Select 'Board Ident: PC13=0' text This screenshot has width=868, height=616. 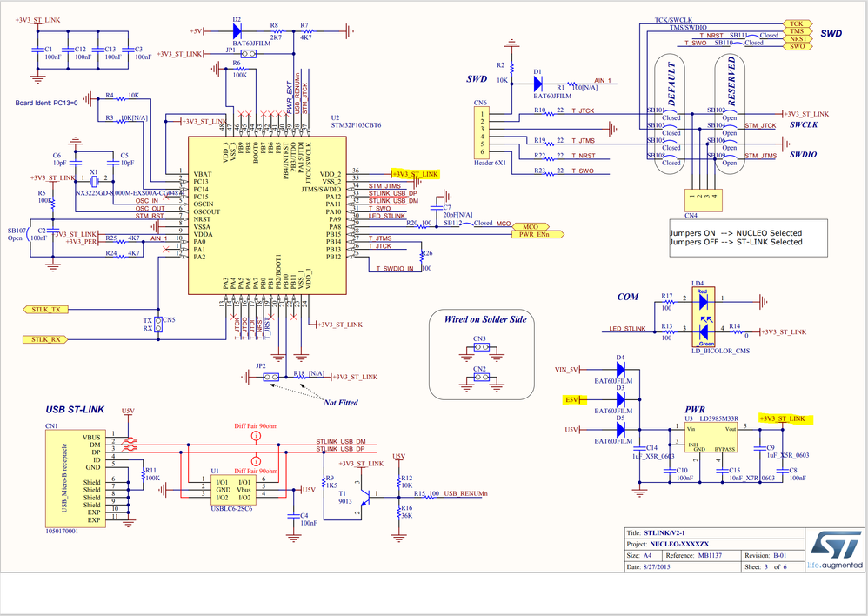coord(46,103)
